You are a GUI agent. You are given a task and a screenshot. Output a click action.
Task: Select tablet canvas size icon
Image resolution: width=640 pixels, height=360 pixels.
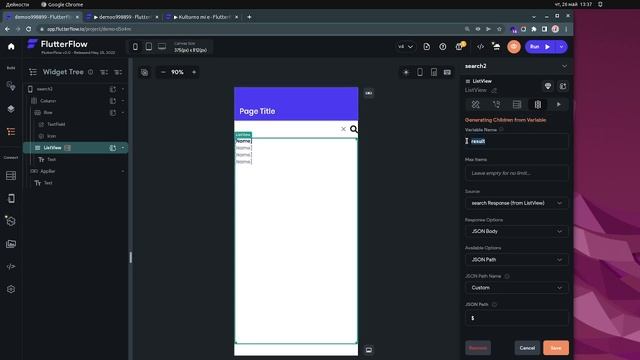tap(149, 47)
